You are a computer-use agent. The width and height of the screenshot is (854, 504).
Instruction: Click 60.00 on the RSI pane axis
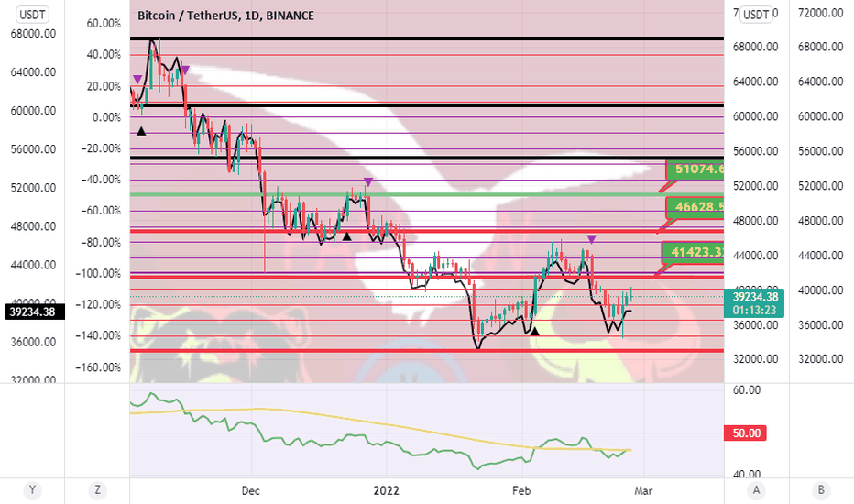[x=747, y=390]
